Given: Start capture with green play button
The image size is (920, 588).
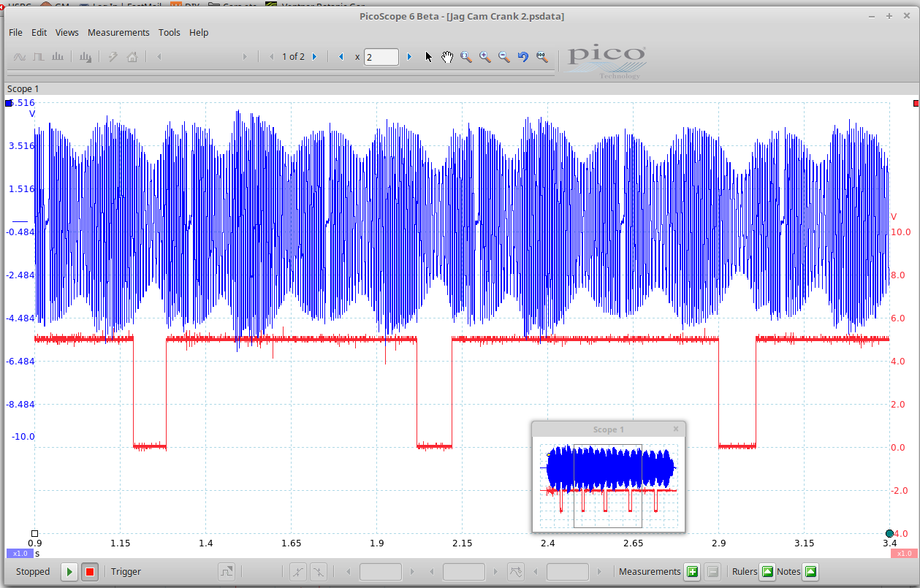Looking at the screenshot, I should tap(69, 572).
